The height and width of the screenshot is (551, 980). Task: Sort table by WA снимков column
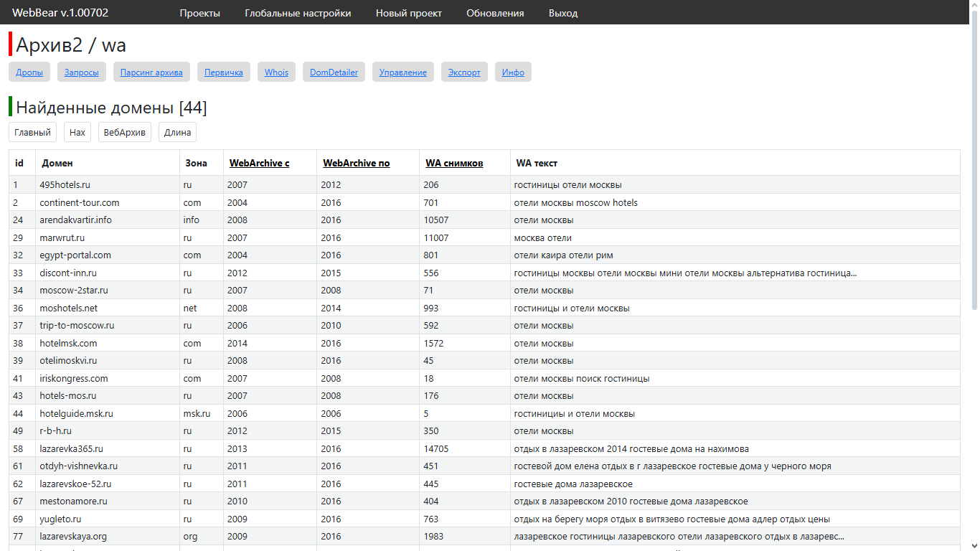[454, 163]
